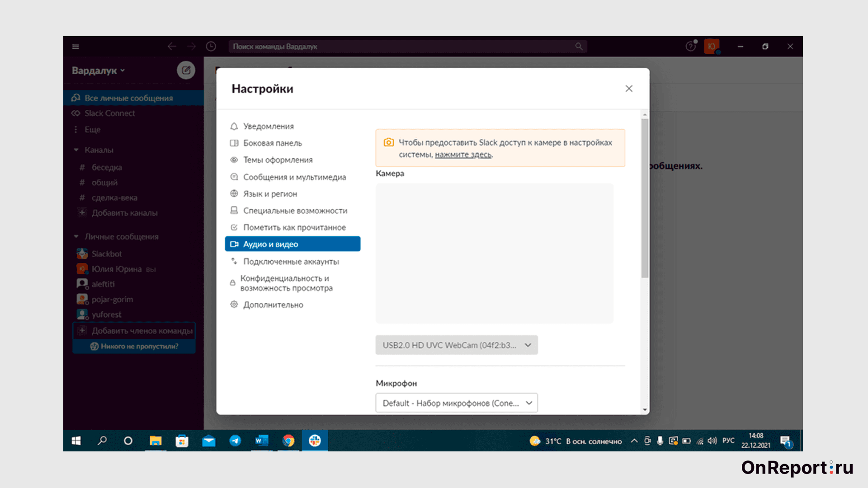Open Язык и регион section
The image size is (868, 488).
tap(292, 194)
